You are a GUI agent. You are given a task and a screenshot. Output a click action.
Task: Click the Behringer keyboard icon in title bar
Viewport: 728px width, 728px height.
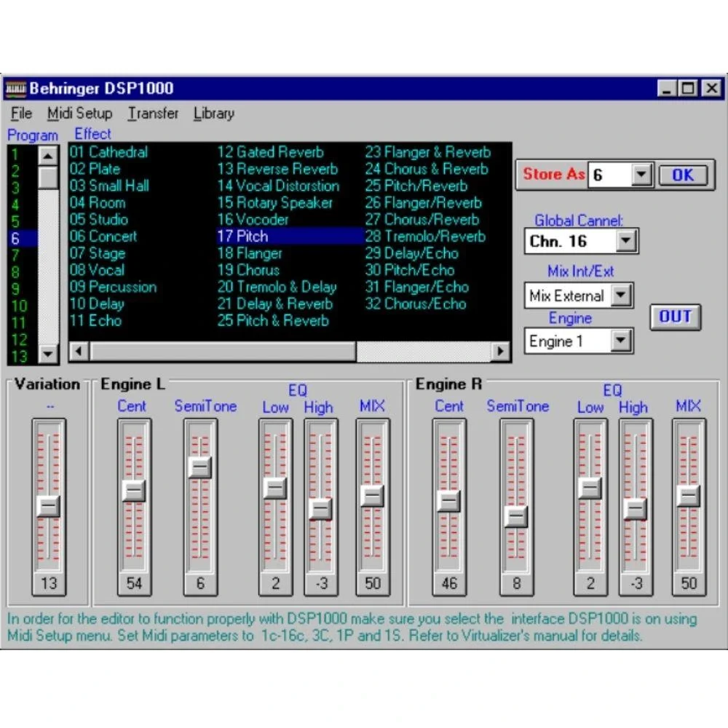pos(15,89)
